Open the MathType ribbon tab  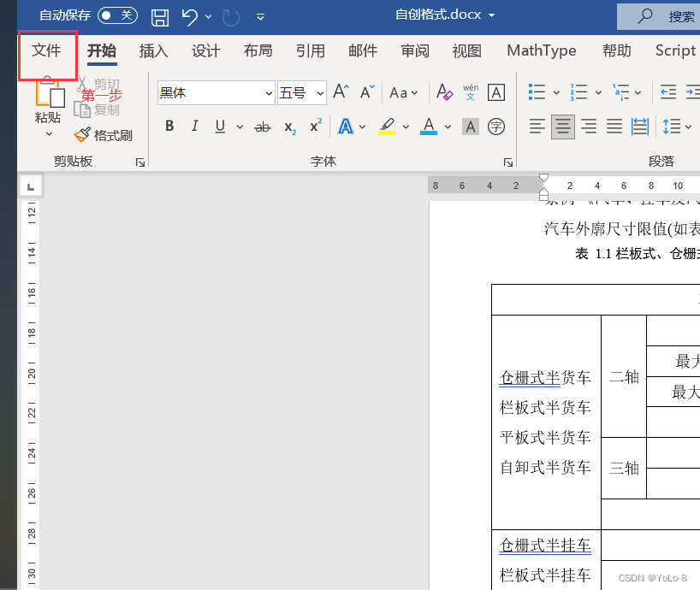(x=541, y=51)
